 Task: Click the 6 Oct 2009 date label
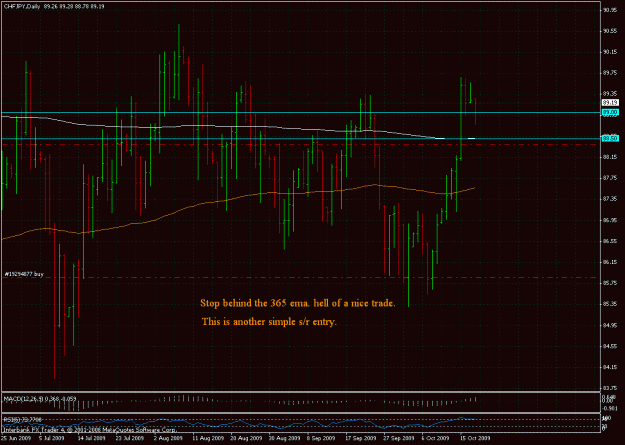point(436,438)
